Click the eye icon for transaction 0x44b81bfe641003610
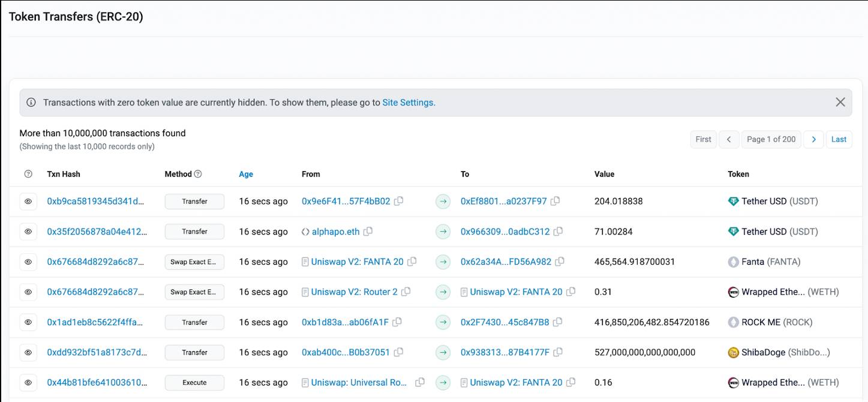Image resolution: width=868 pixels, height=402 pixels. point(28,382)
